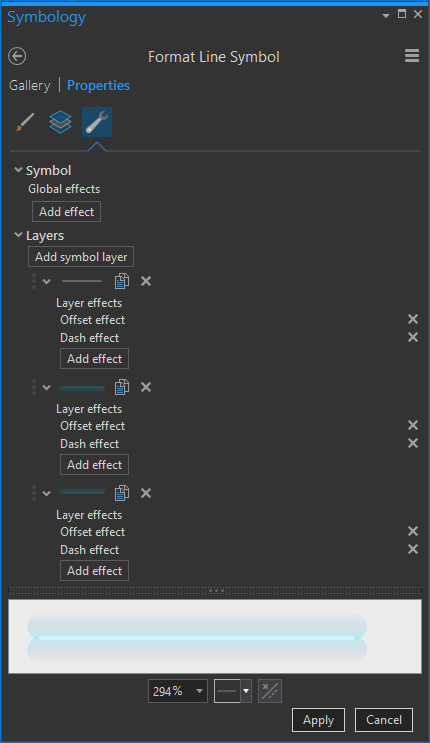Apply the symbol changes
Image resolution: width=430 pixels, height=743 pixels.
(318, 720)
